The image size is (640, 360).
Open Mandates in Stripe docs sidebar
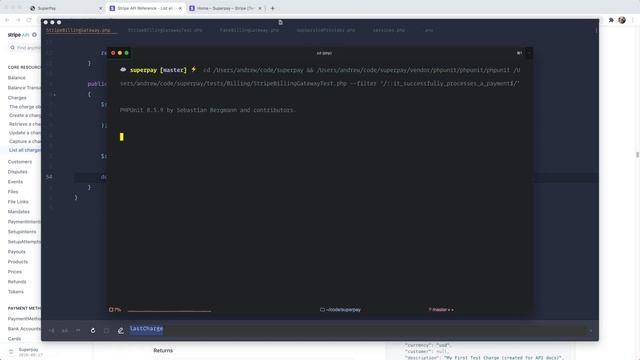pyautogui.click(x=19, y=212)
